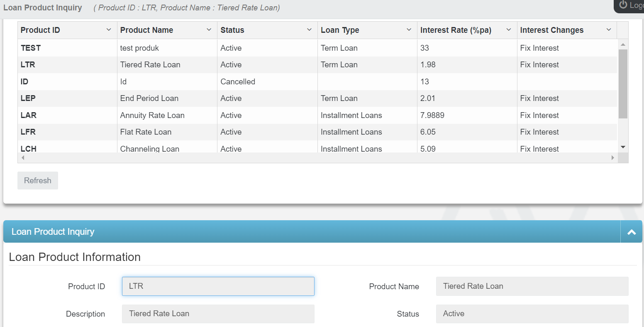The image size is (644, 327).
Task: Open the Interest Changes column dropdown
Action: pos(609,30)
